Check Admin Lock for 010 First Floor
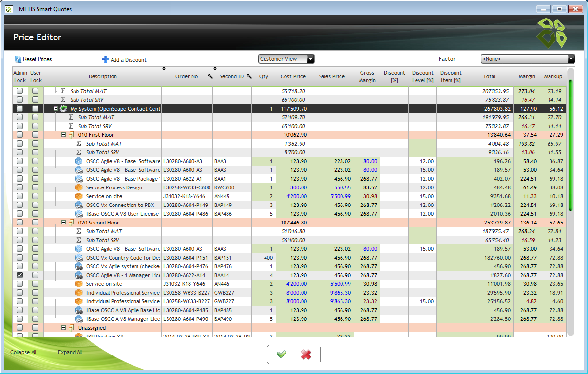 (19, 135)
